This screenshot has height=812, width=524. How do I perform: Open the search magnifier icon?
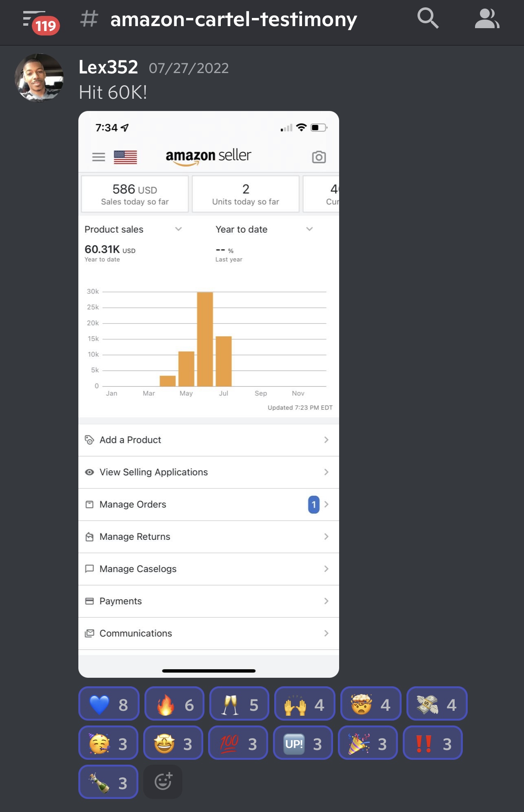click(x=428, y=19)
